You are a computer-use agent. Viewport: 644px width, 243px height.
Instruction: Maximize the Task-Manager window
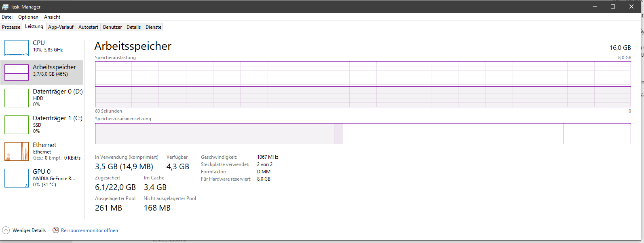613,6
